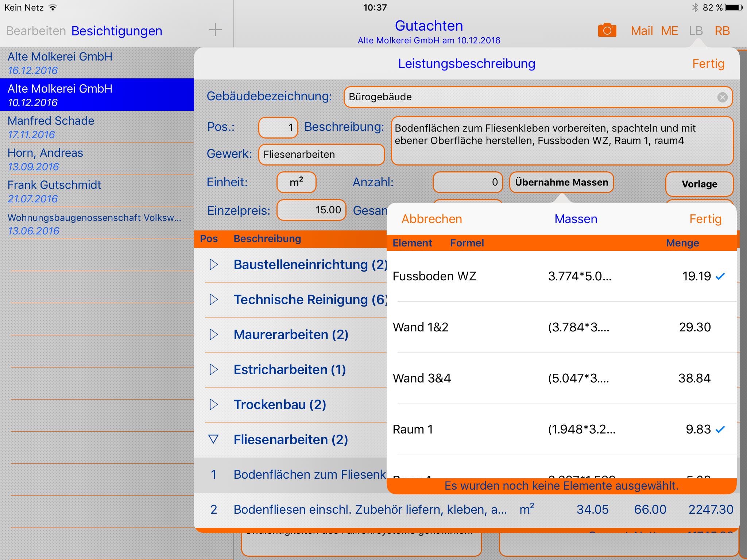
Task: Expand the Baustelleneinrichtung (2) group
Action: tap(214, 265)
